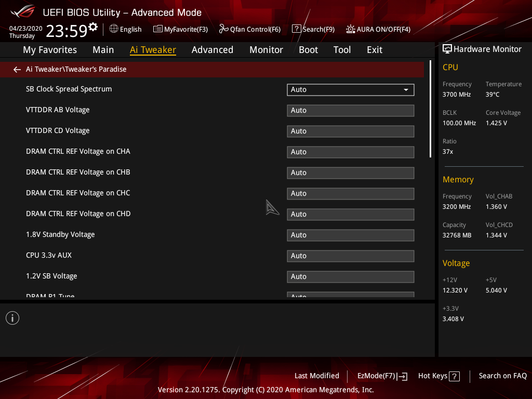Screen dimensions: 532x399
Task: Select DRAM CTRL REF Voltage CHA field
Action: tap(351, 152)
